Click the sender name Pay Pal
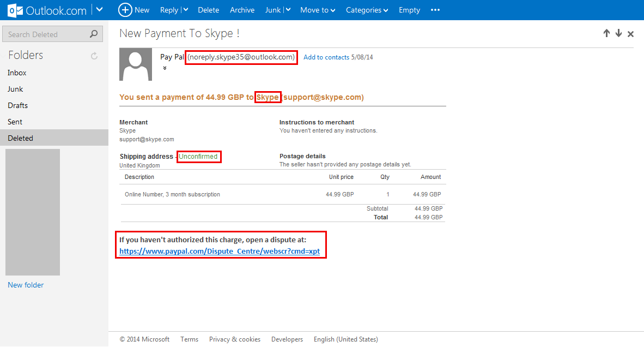The height and width of the screenshot is (347, 644). (172, 57)
